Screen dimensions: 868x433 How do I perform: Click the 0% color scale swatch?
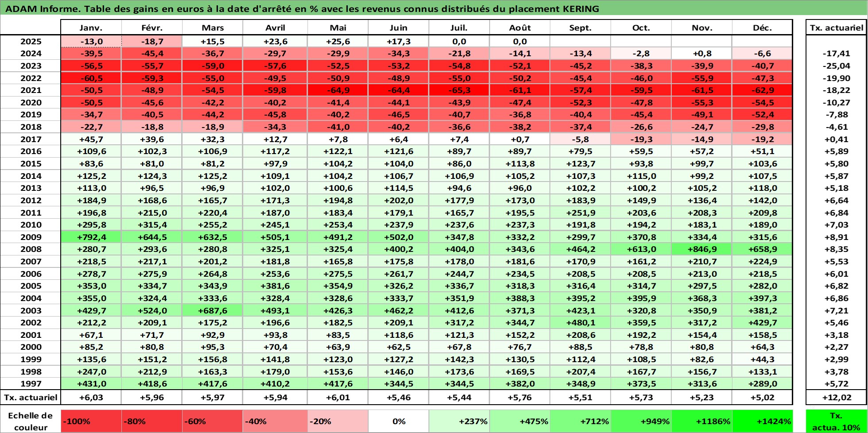pos(398,421)
